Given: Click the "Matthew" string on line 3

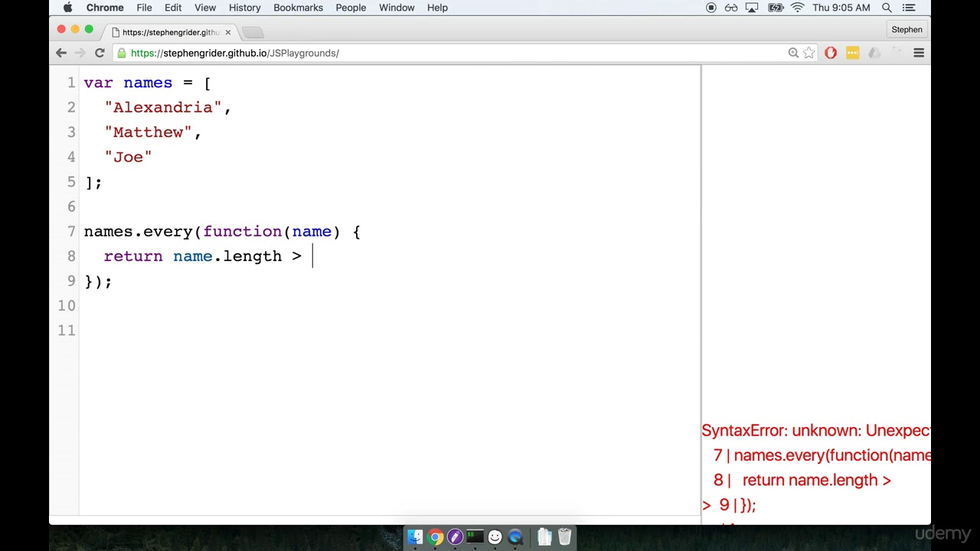Looking at the screenshot, I should coord(149,132).
